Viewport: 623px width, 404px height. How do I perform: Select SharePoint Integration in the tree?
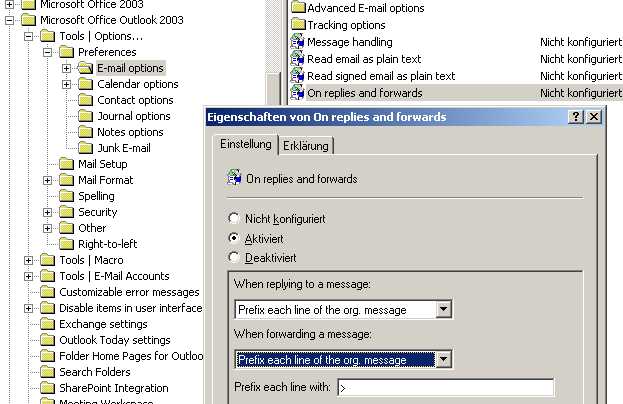click(114, 388)
